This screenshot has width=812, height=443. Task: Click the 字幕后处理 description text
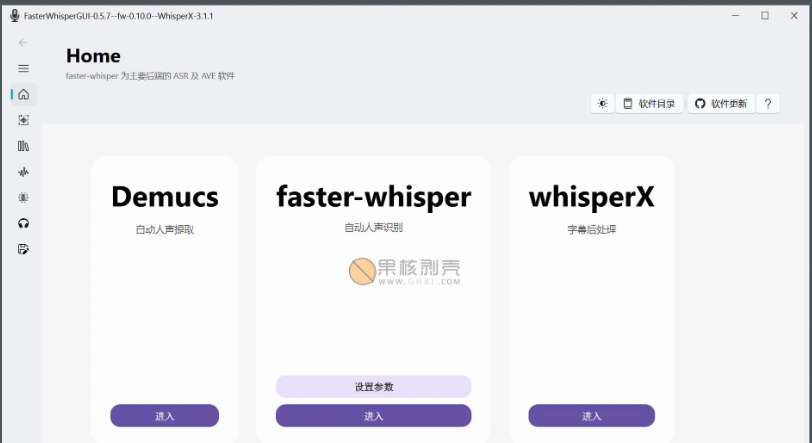[x=591, y=230]
